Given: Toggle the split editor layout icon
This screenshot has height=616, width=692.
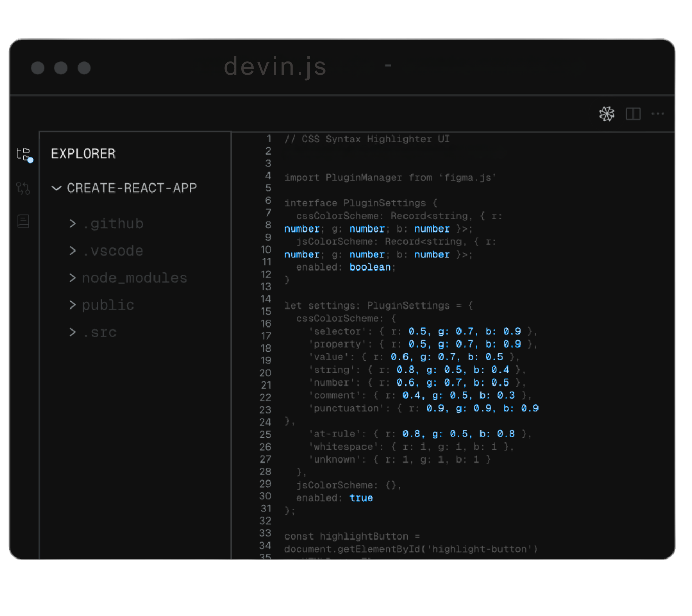Looking at the screenshot, I should [633, 114].
